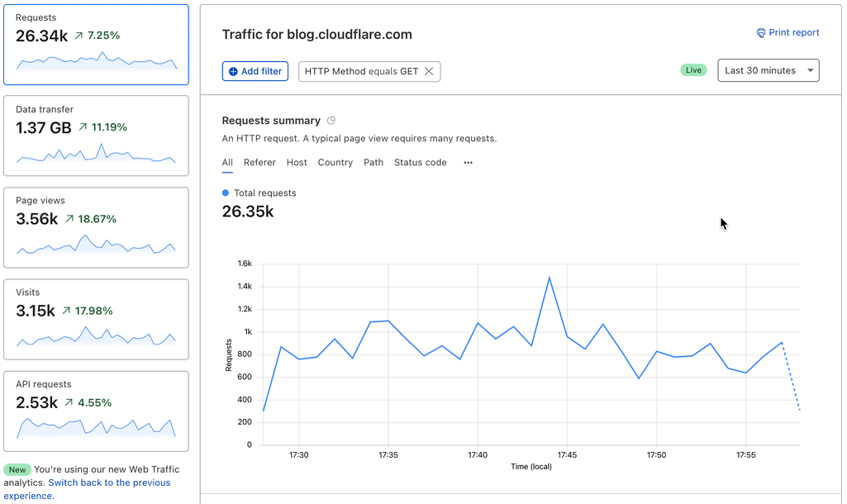
Task: Switch to the Host tab
Action: click(297, 163)
